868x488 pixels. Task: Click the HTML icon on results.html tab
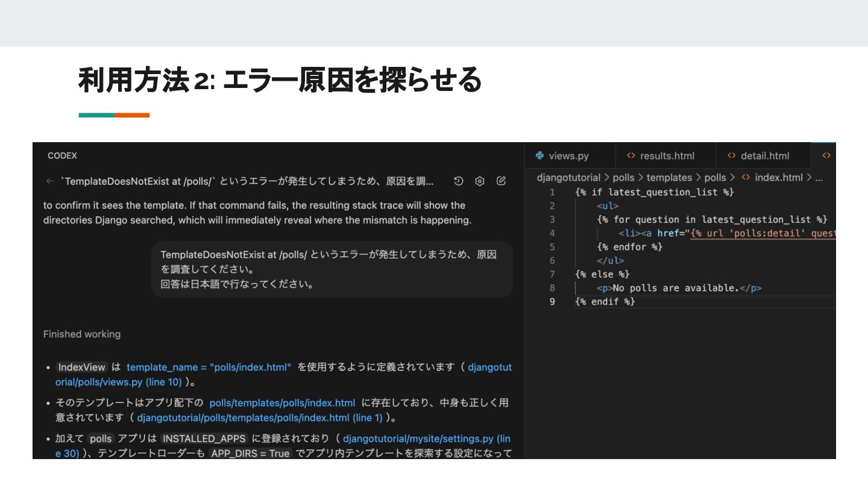coord(631,155)
